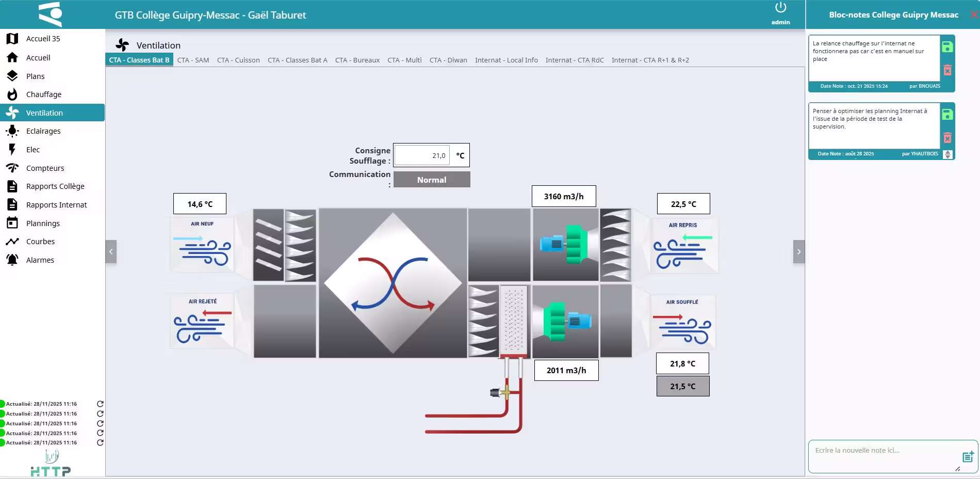
Task: Click the new note text area
Action: point(882,456)
